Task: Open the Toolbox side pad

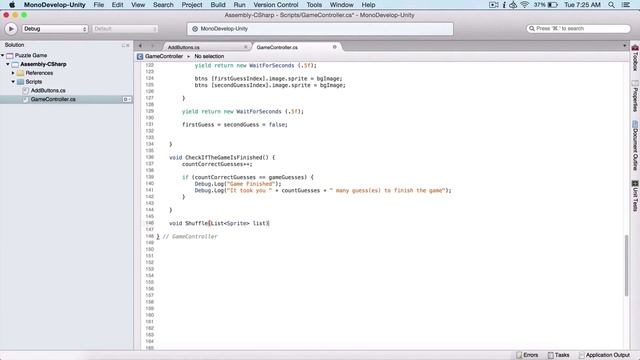Action: coord(635,58)
